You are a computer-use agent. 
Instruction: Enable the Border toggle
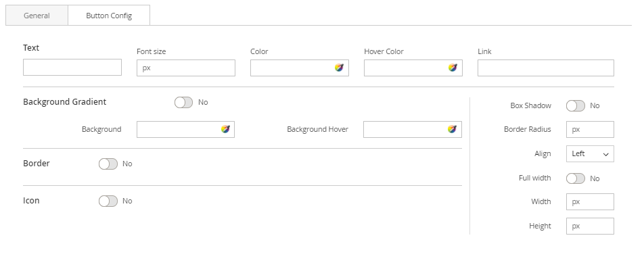(x=108, y=164)
